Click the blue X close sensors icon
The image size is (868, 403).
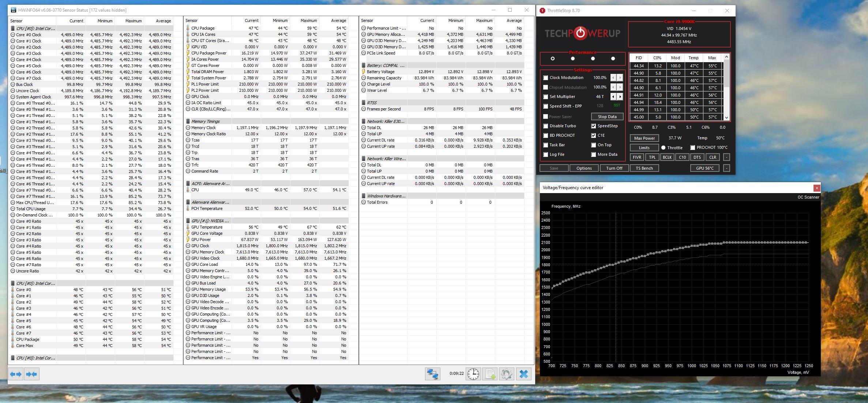[523, 374]
